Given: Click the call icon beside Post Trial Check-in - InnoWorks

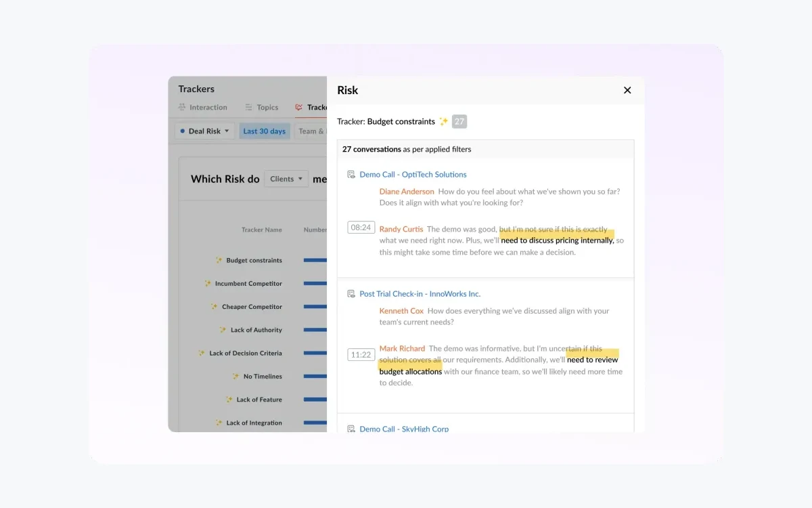Looking at the screenshot, I should pyautogui.click(x=351, y=294).
